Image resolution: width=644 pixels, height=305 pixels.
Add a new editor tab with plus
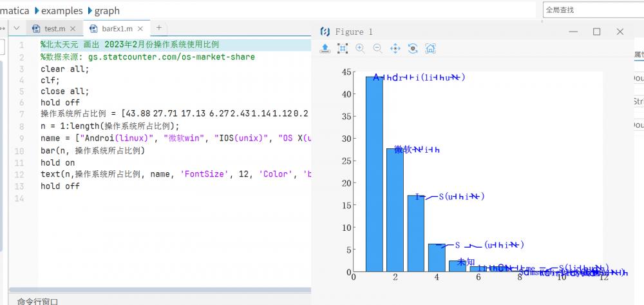159,28
